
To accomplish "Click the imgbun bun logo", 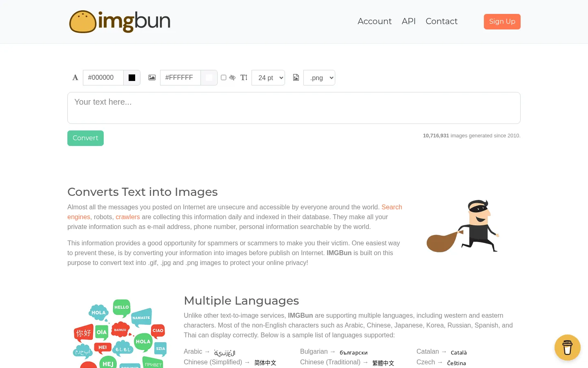I will (x=120, y=22).
